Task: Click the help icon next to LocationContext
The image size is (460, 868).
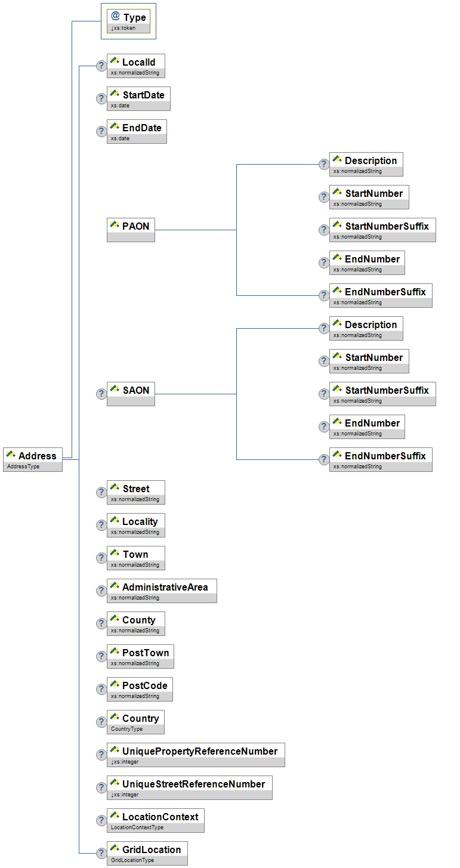Action: [x=101, y=820]
